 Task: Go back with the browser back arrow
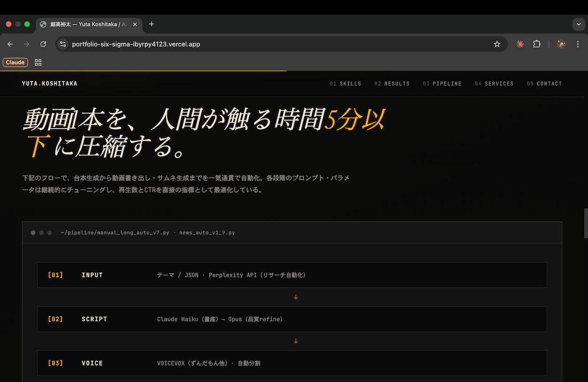coord(10,44)
